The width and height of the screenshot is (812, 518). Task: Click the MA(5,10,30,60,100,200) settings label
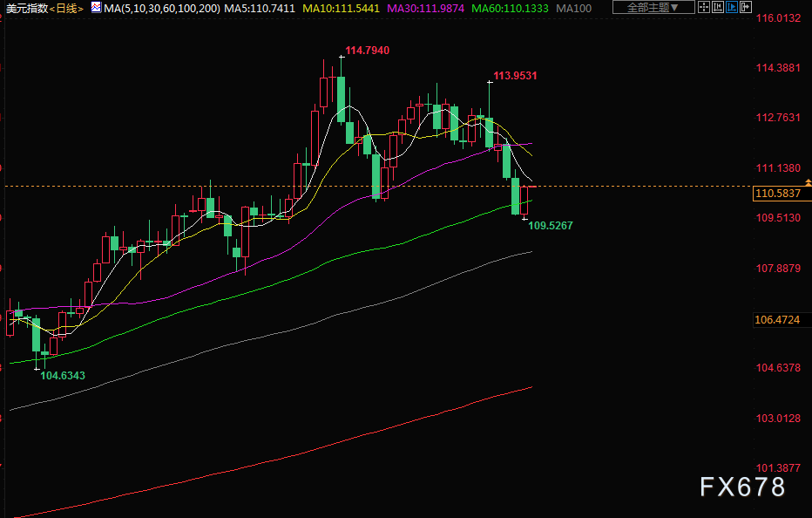tap(160, 8)
